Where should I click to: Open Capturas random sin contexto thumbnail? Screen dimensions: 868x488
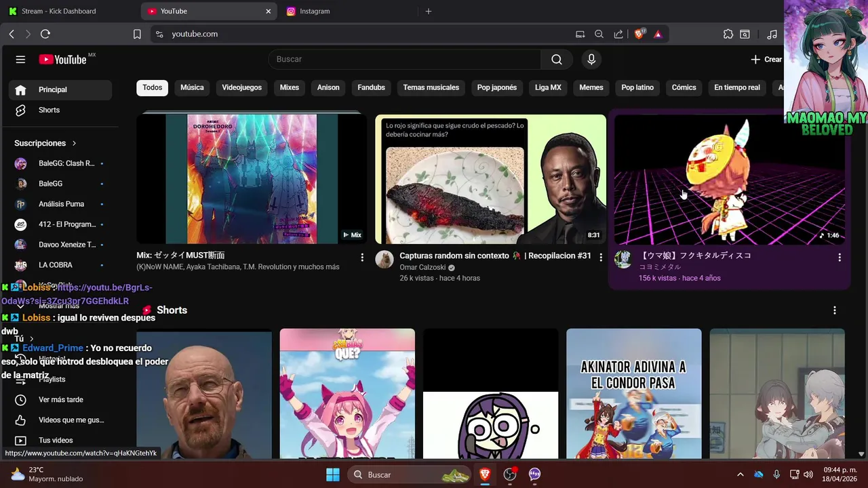[x=491, y=179]
